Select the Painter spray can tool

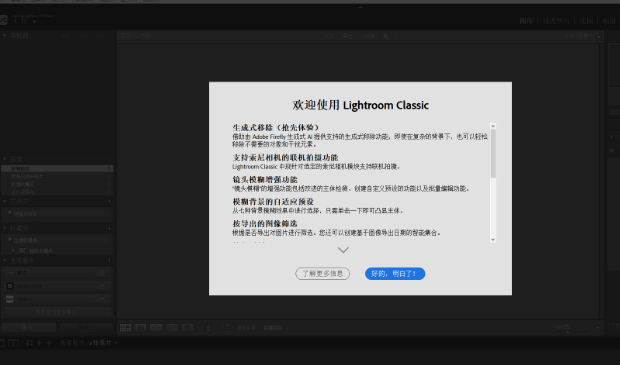pyautogui.click(x=209, y=327)
